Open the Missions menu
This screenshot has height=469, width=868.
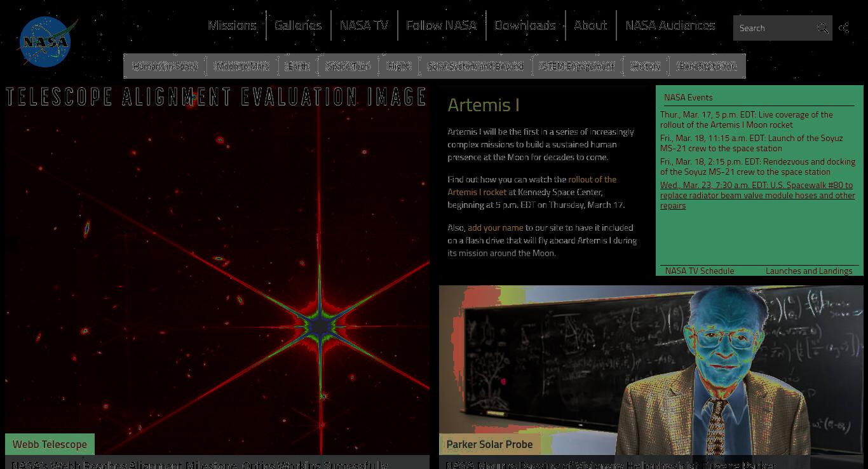(232, 25)
